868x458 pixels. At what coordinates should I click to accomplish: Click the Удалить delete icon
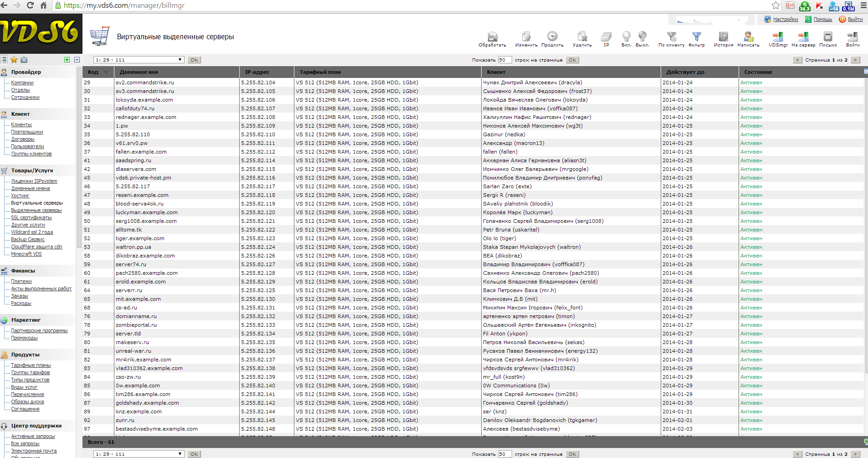(582, 37)
